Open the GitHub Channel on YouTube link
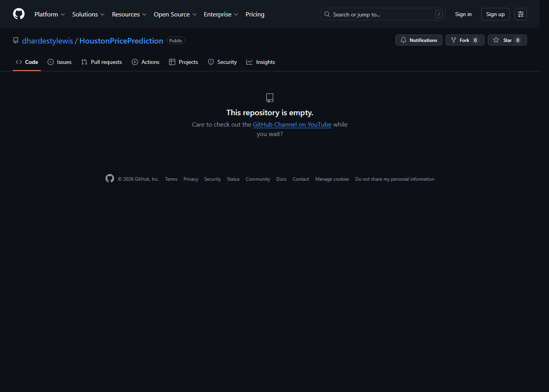 click(x=292, y=124)
